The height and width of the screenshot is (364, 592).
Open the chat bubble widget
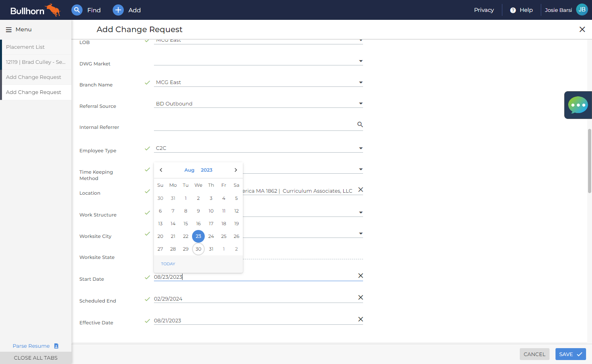click(x=578, y=105)
